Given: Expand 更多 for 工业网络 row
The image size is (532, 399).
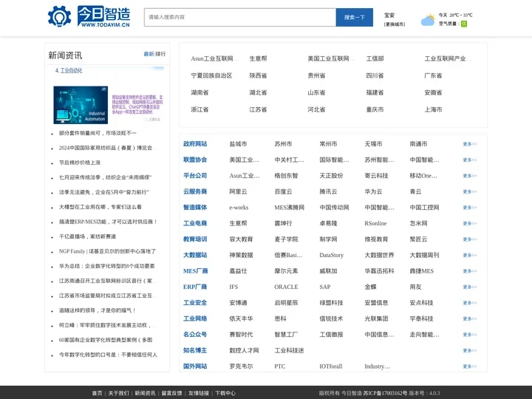Looking at the screenshot, I should [x=470, y=318].
